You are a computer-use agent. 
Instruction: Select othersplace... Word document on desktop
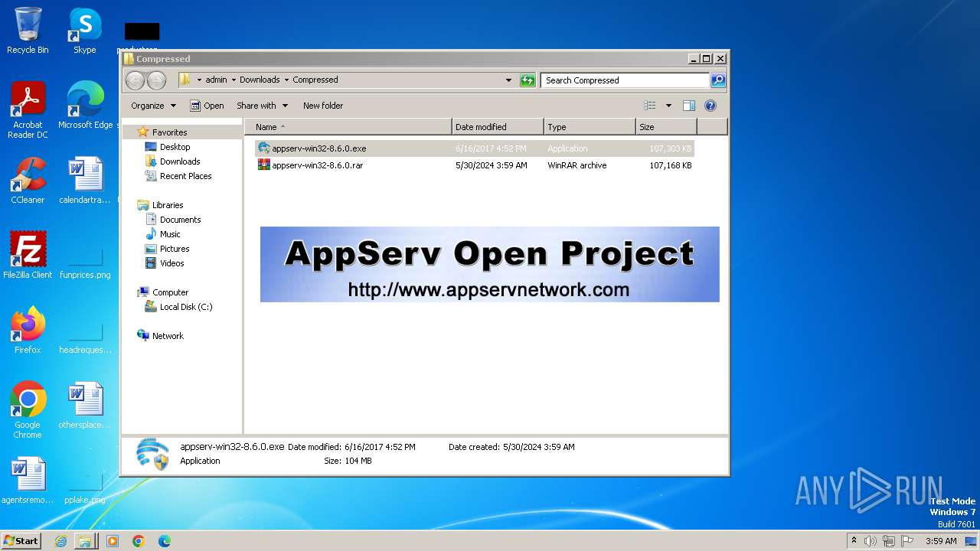pyautogui.click(x=85, y=406)
